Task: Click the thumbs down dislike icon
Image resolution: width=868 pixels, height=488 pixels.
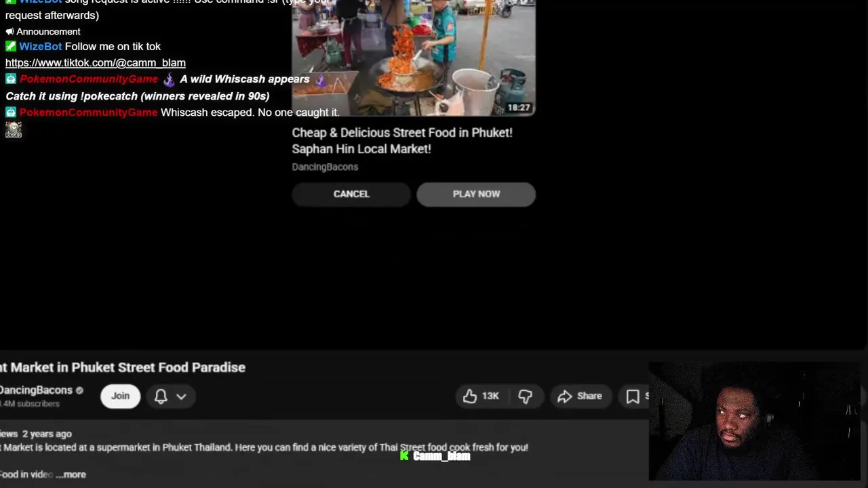Action: 526,396
